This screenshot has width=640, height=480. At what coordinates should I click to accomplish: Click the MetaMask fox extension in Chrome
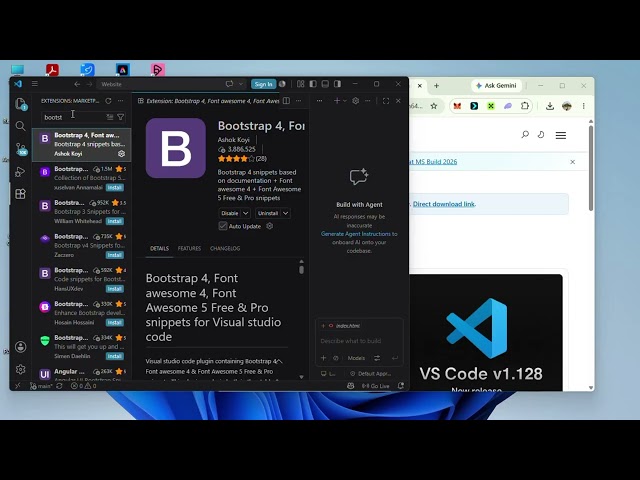457,106
